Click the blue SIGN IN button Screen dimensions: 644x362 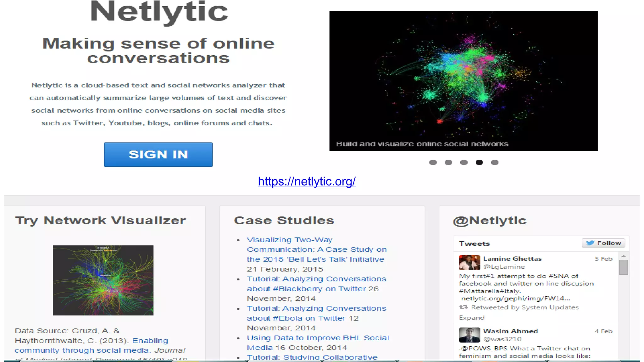158,155
